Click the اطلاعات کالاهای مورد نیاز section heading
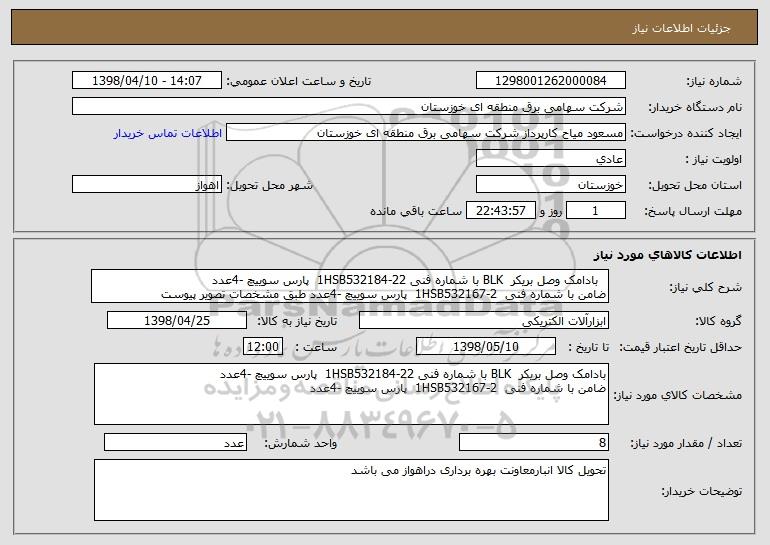The height and width of the screenshot is (545, 770). coord(667,255)
